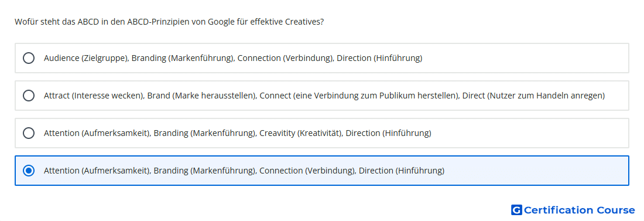Click 'Branding (Markenführung)' in the third answer
The height and width of the screenshot is (221, 644).
[204, 133]
